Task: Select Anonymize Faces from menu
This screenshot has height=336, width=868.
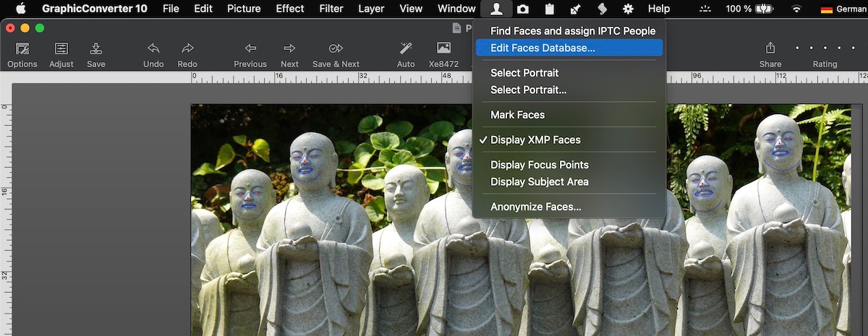Action: (x=535, y=207)
